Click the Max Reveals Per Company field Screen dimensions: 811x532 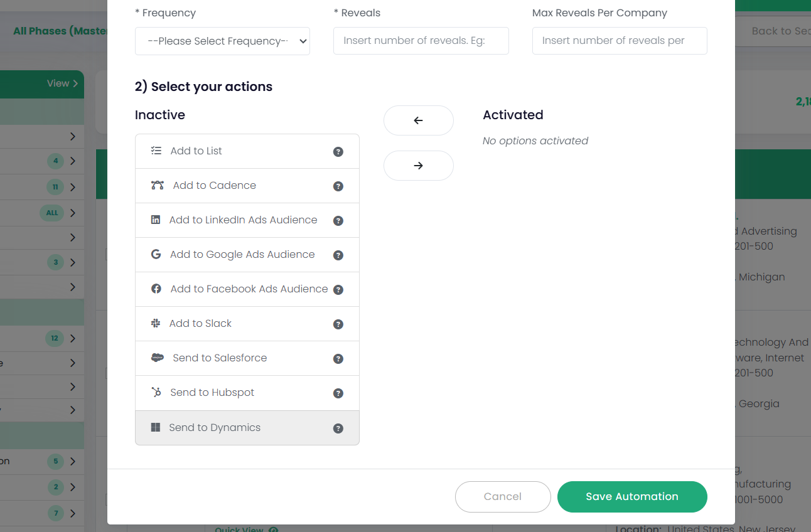click(x=619, y=41)
